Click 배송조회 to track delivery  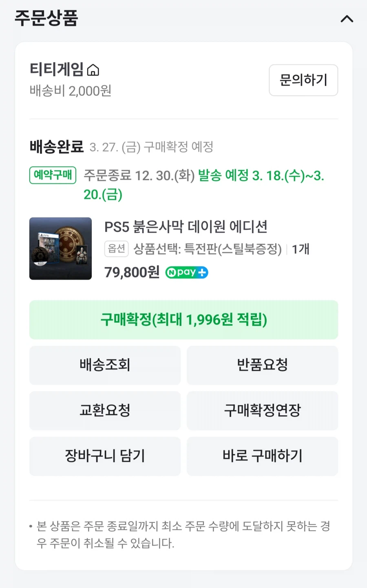click(105, 365)
